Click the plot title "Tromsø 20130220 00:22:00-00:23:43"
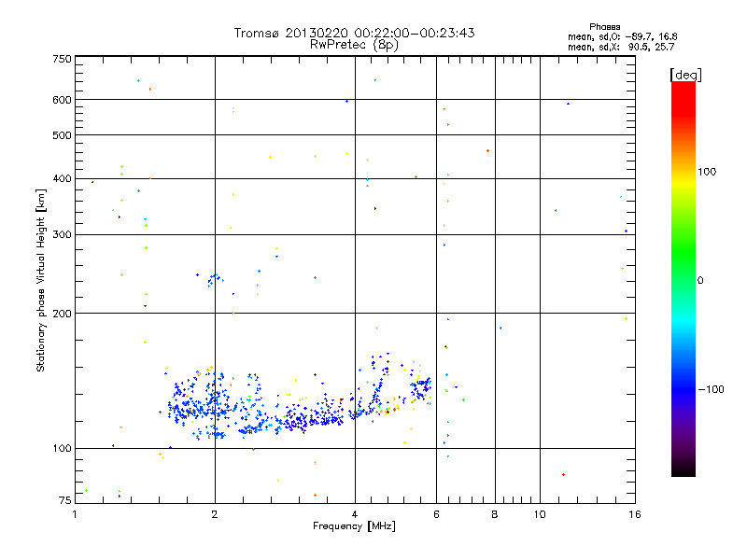Screen dimensions: 747x560 click(354, 33)
